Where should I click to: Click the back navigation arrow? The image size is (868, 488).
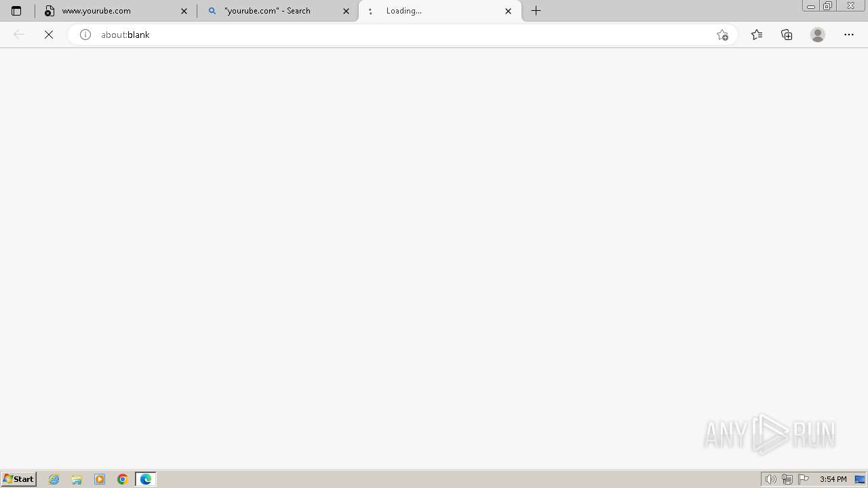click(19, 35)
